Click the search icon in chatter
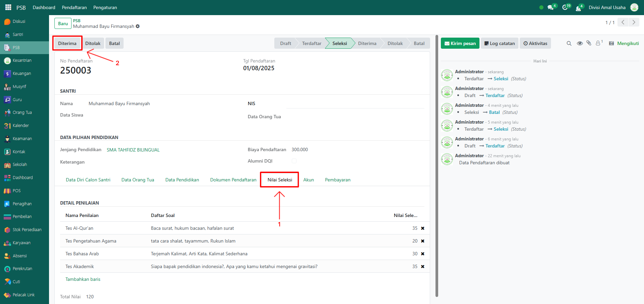 pyautogui.click(x=569, y=43)
